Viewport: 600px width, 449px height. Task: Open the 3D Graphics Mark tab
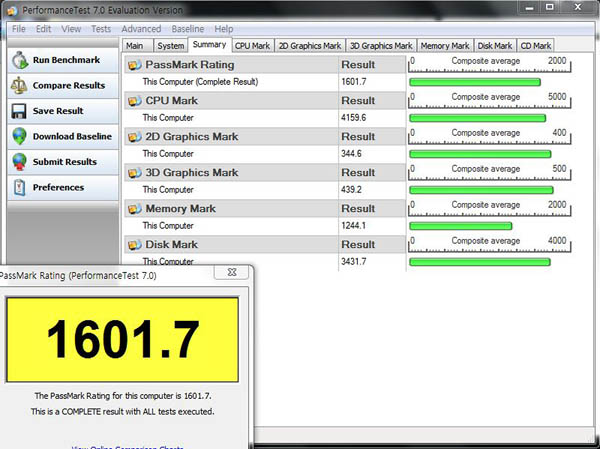381,46
